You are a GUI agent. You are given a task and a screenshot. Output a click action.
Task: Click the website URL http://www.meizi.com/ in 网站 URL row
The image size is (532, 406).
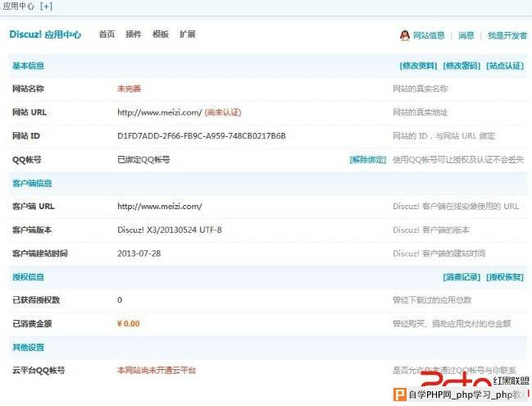[160, 112]
